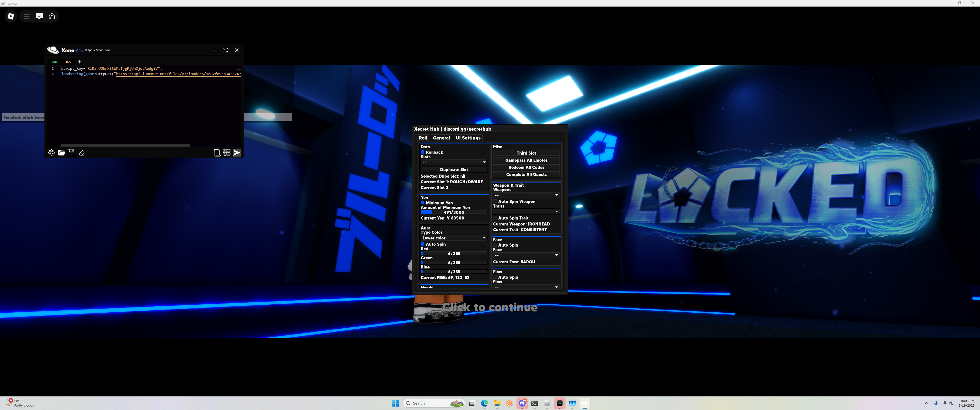Expand the Slots dropdown

click(x=454, y=162)
